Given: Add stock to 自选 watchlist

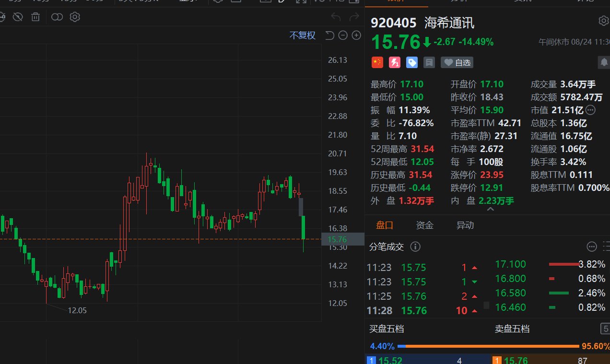Looking at the screenshot, I should (x=457, y=62).
